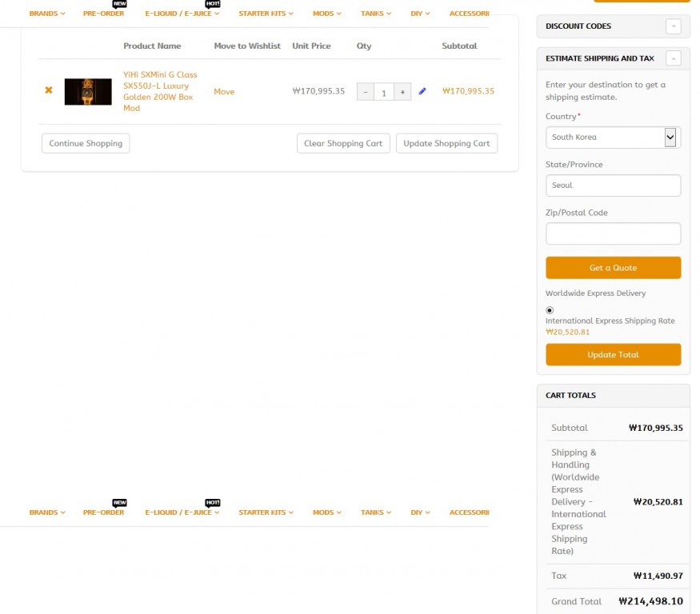Increase quantity with the plus button
Viewport: 700px width, 614px height.
402,92
